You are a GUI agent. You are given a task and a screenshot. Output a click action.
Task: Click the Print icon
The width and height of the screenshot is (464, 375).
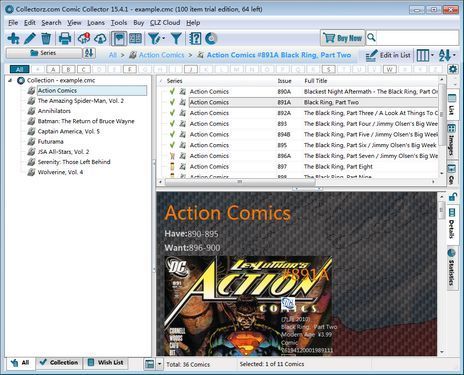(x=65, y=39)
